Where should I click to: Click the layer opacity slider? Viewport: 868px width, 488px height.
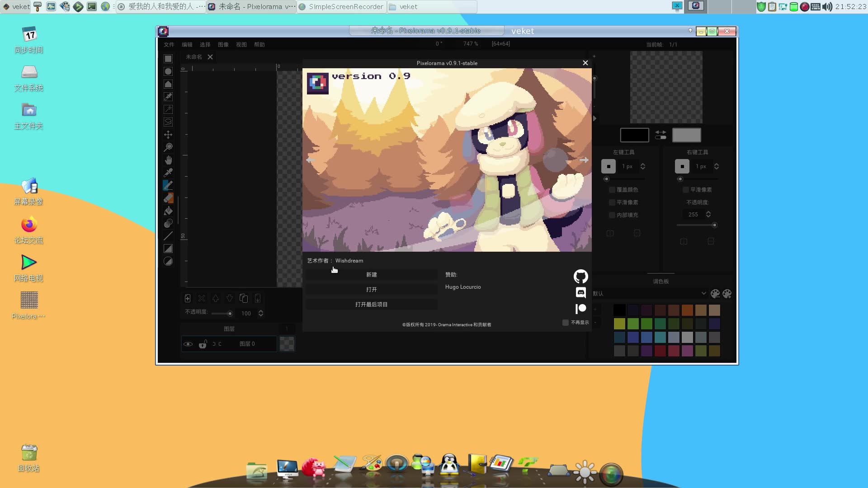tap(222, 314)
